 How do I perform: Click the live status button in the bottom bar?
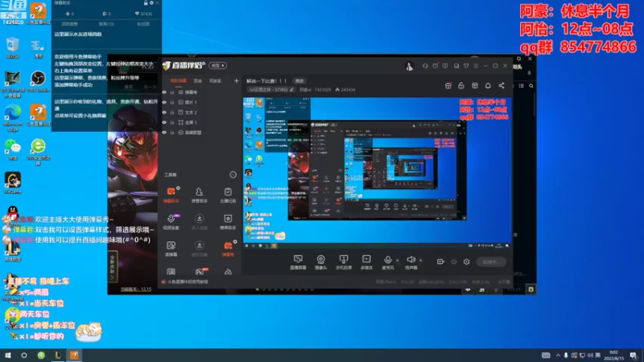point(491,261)
